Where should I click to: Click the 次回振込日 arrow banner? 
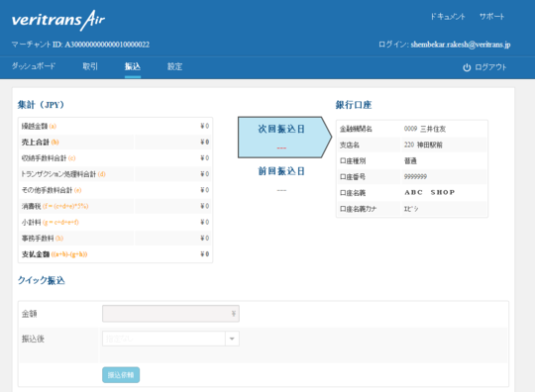(284, 138)
